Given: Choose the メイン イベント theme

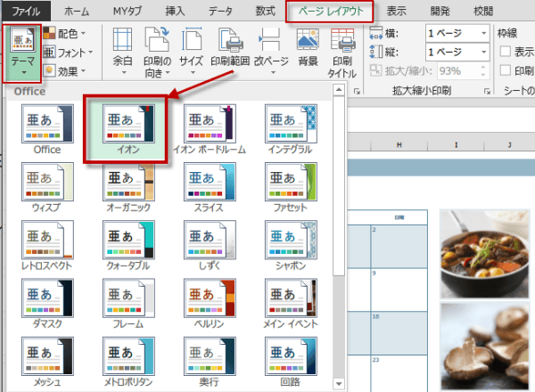Looking at the screenshot, I should [x=291, y=304].
